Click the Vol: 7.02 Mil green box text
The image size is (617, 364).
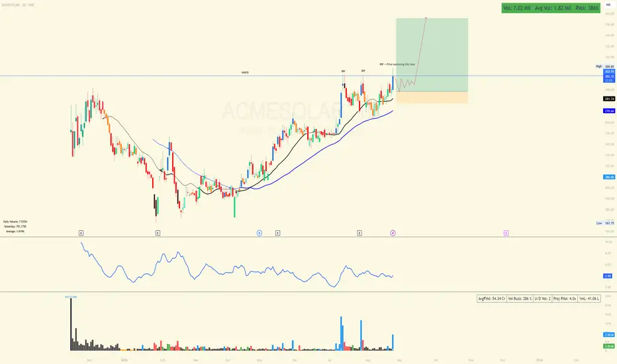tap(516, 8)
